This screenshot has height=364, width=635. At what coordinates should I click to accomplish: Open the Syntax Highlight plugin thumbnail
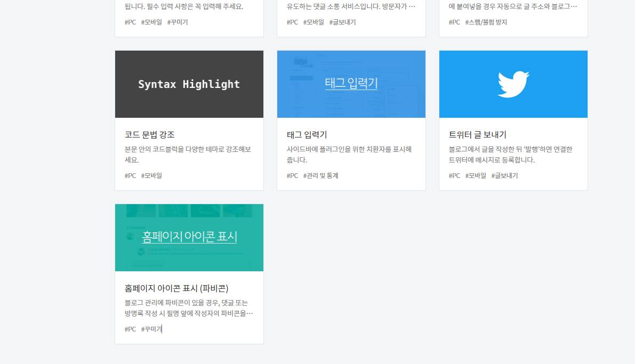[x=189, y=84]
